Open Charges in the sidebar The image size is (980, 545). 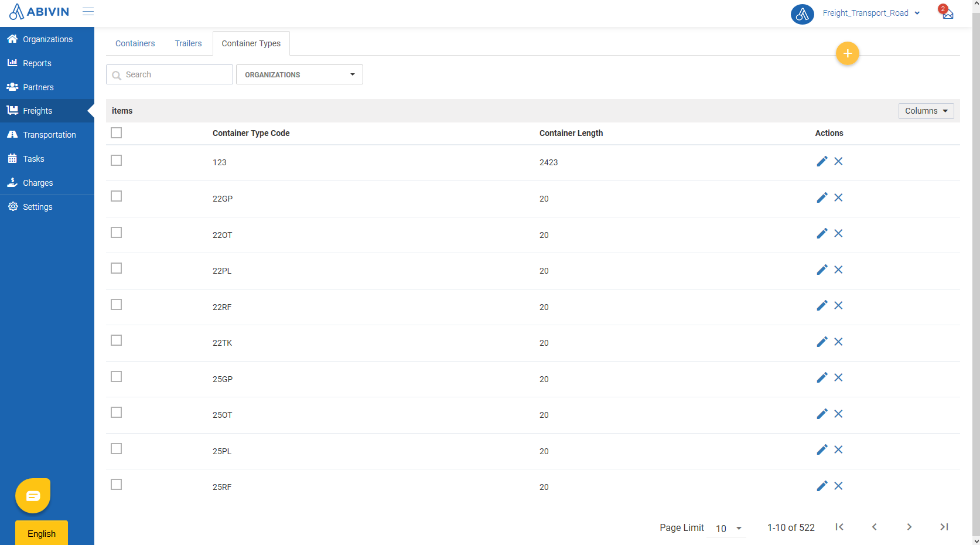click(47, 183)
